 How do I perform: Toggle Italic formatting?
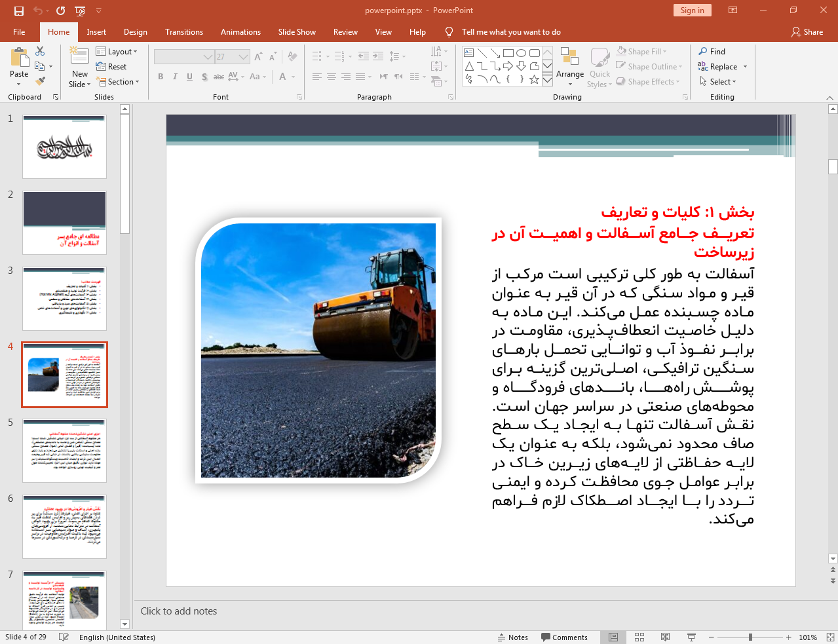[175, 77]
